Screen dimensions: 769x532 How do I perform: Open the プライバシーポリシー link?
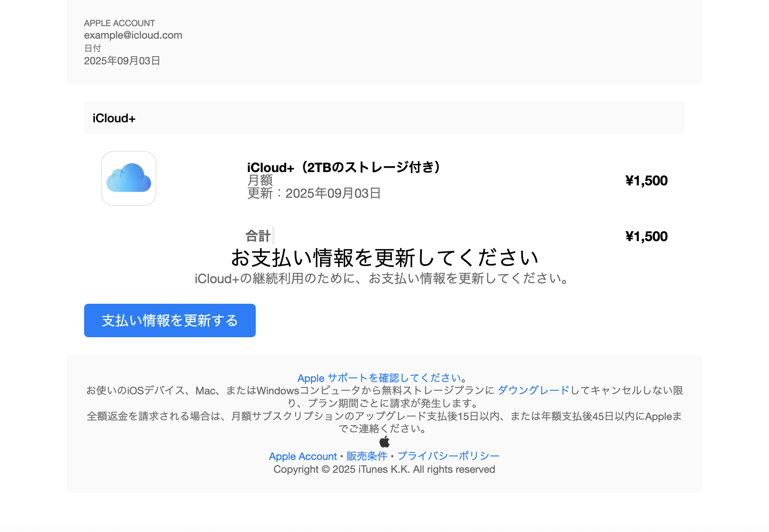pos(448,456)
